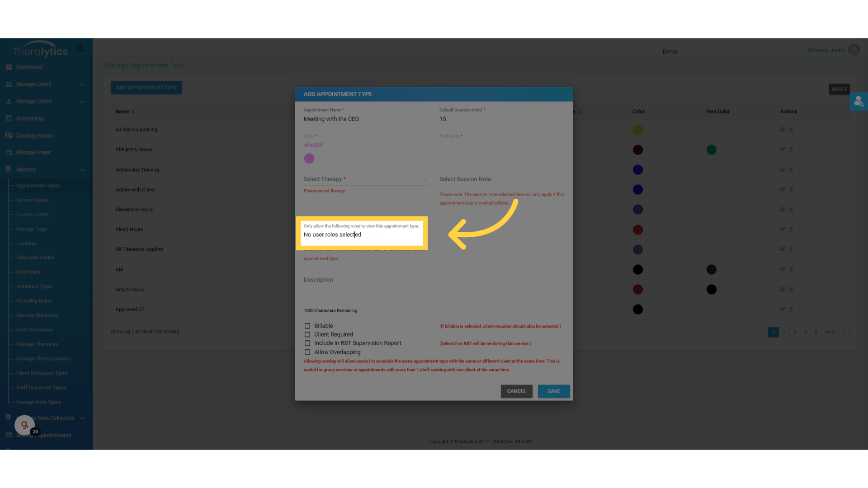Click the Dashboard grid icon
The height and width of the screenshot is (488, 868).
point(9,67)
